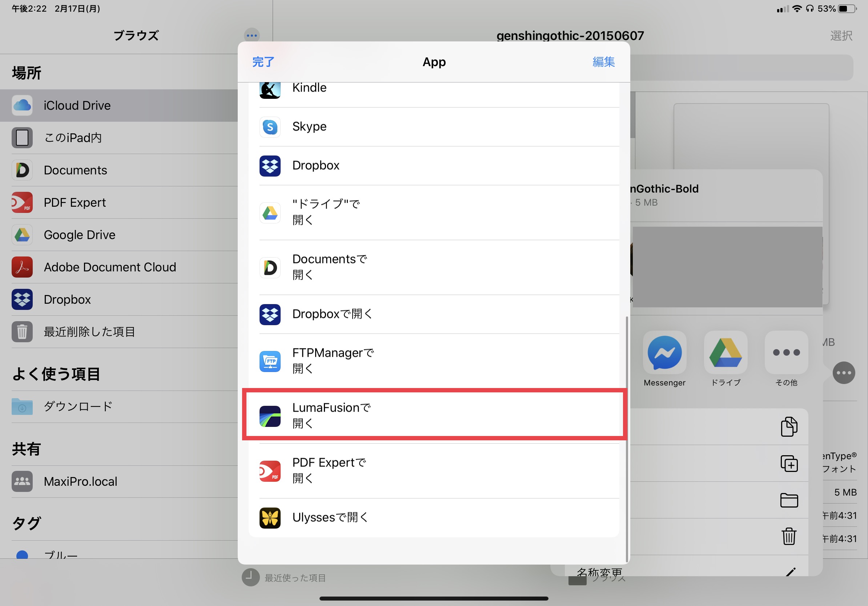Open file with Ulyssesで開く
868x606 pixels.
pyautogui.click(x=433, y=517)
